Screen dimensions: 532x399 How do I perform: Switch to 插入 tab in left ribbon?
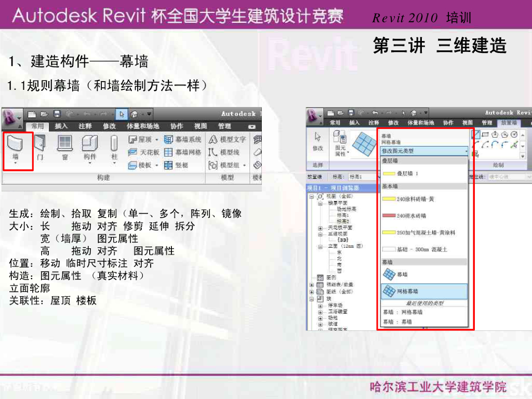pos(61,126)
